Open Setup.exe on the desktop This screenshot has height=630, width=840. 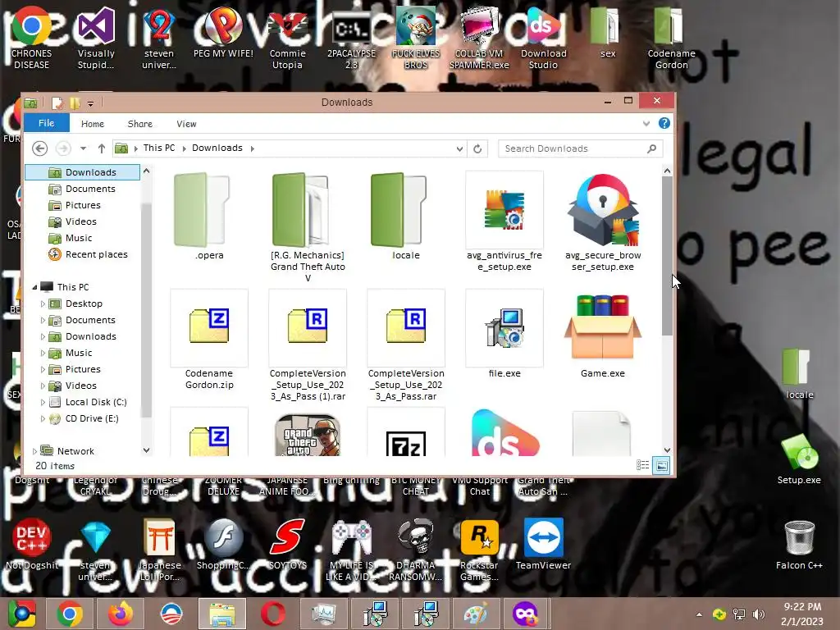(799, 459)
